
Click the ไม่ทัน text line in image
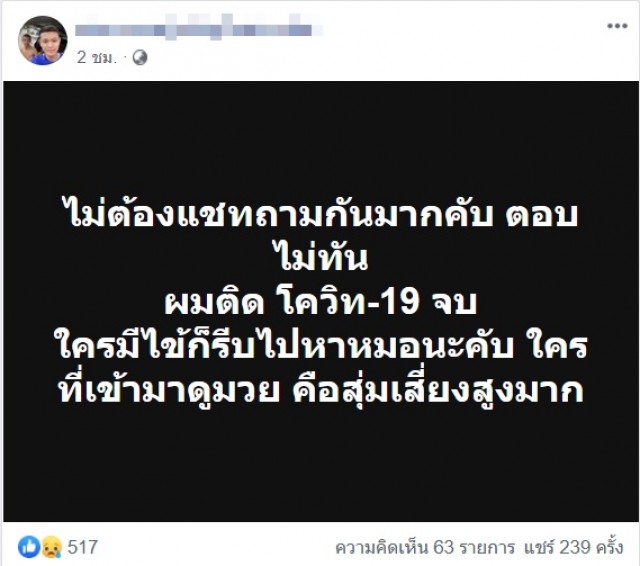(x=322, y=257)
